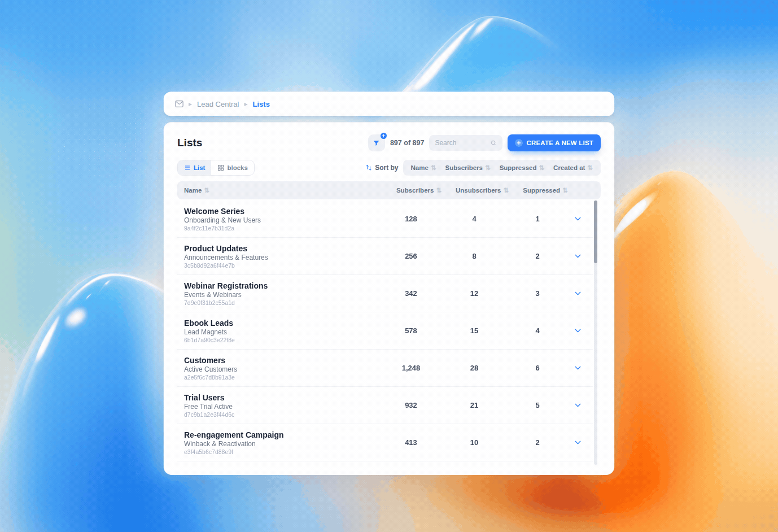
Task: Click the 897 of 897 count
Action: (x=407, y=143)
